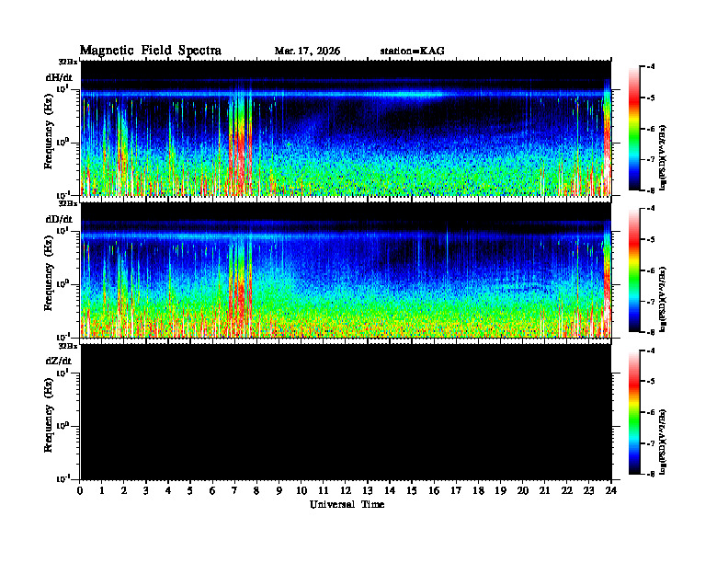The height and width of the screenshot is (563, 728).
Task: Click the dD/dt spectrogram plot area
Action: click(x=346, y=270)
